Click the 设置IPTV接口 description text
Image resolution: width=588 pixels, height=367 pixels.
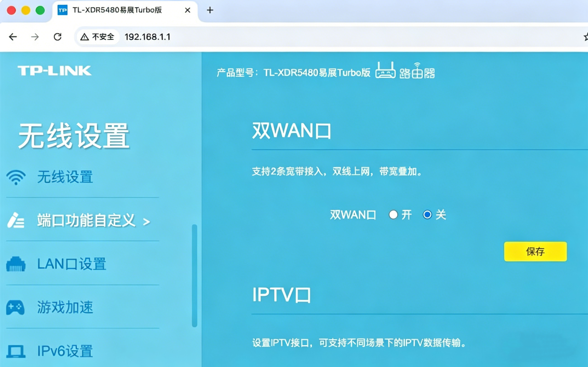tap(359, 343)
